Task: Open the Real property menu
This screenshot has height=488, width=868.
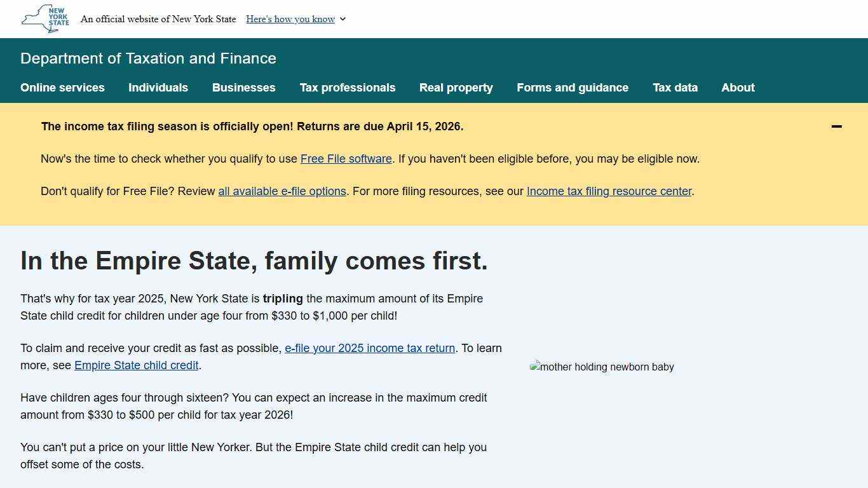Action: tap(456, 88)
